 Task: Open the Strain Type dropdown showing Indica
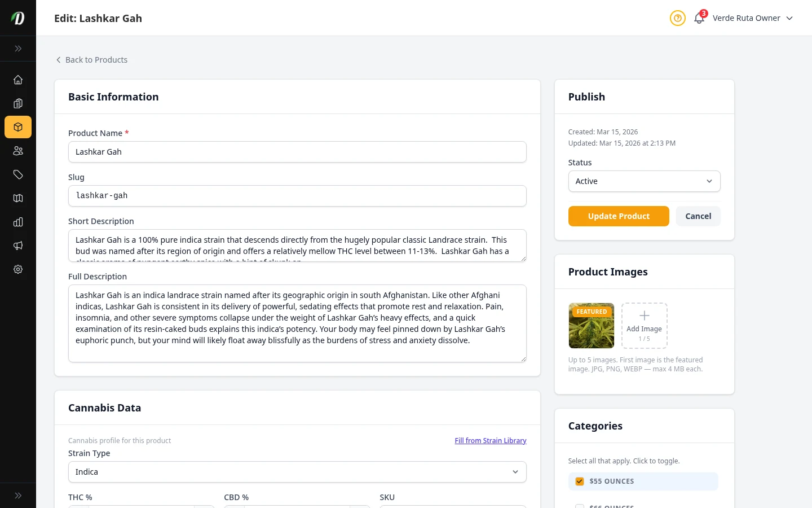[297, 472]
